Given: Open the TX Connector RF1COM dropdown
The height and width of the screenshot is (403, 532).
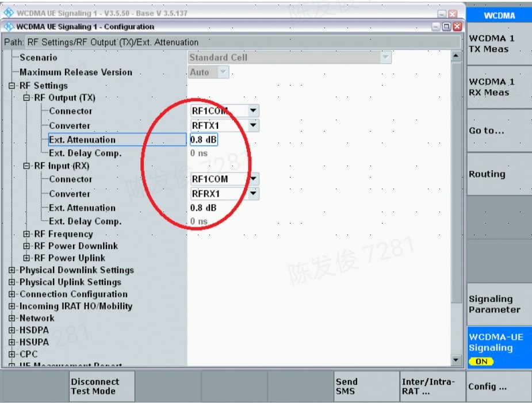Looking at the screenshot, I should pyautogui.click(x=253, y=110).
